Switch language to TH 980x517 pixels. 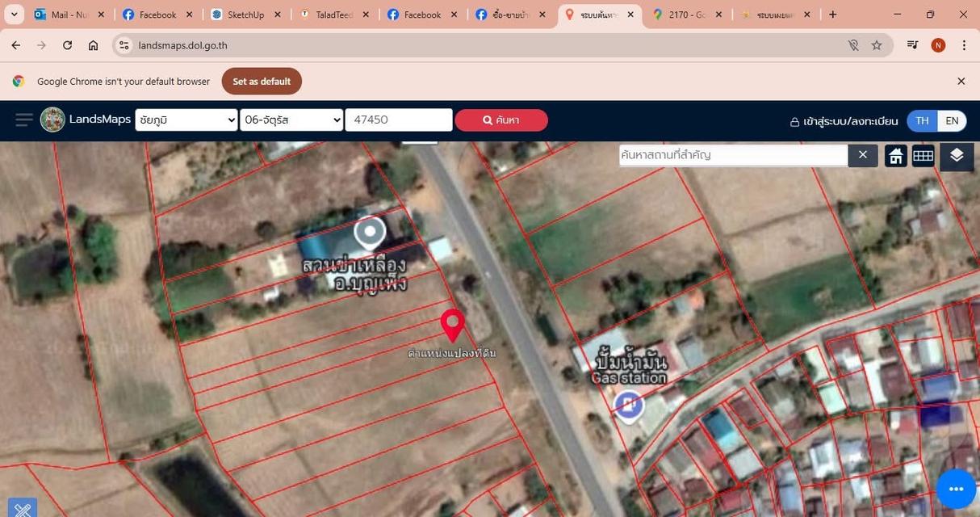pos(922,120)
